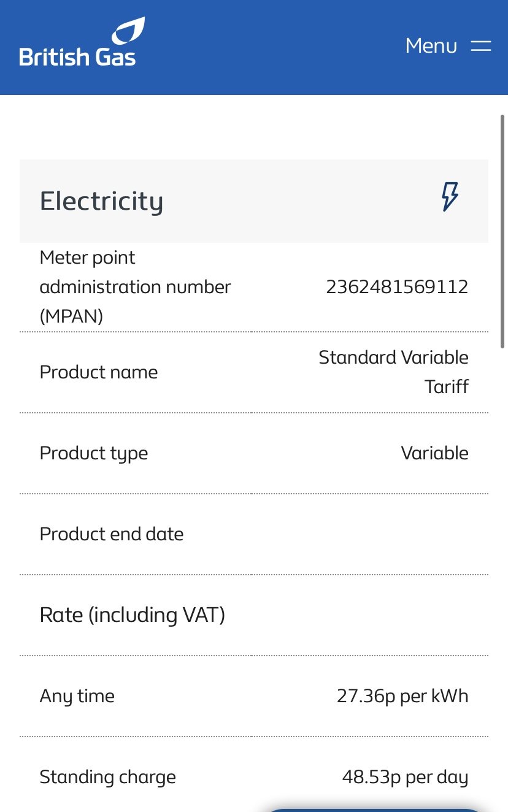This screenshot has width=508, height=812.
Task: Click the Product name label
Action: [99, 372]
